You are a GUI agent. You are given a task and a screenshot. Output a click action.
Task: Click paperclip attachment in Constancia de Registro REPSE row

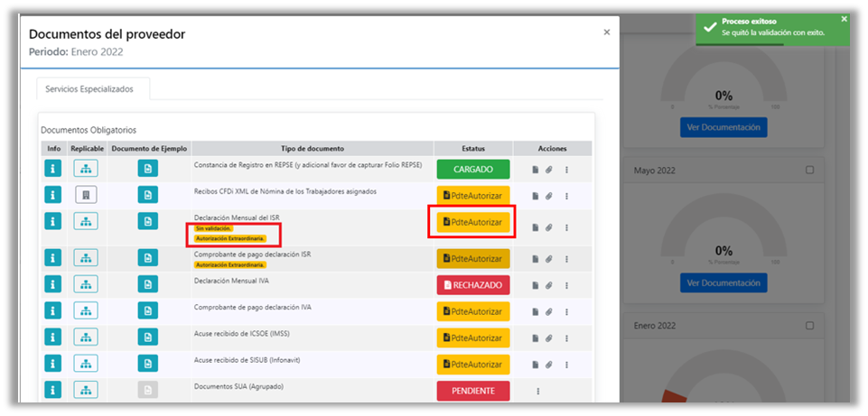(548, 171)
